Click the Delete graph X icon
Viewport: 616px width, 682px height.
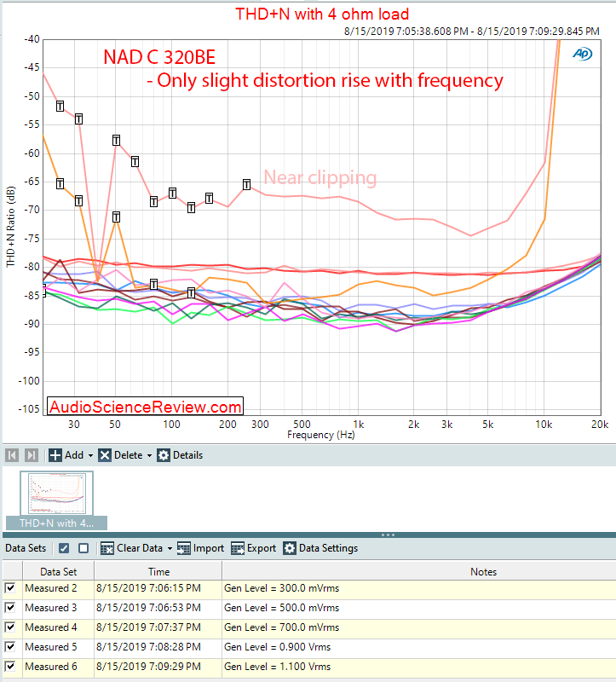click(x=105, y=455)
